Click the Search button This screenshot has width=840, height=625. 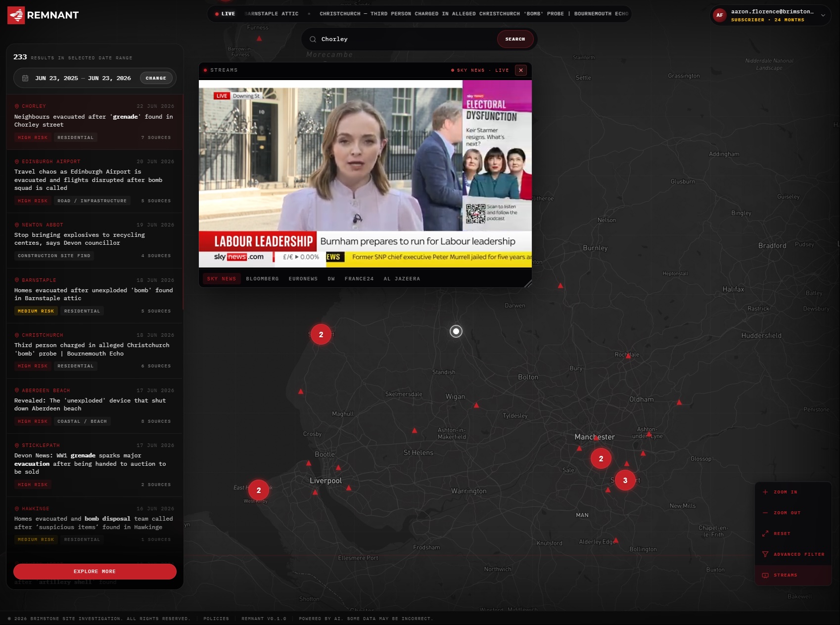click(x=515, y=39)
